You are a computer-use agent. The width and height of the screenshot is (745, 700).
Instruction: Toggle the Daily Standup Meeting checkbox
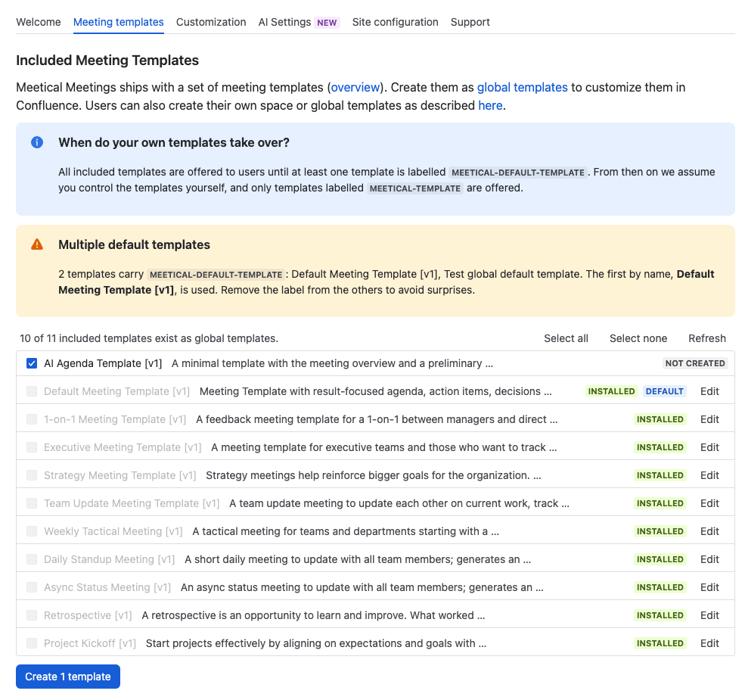32,559
